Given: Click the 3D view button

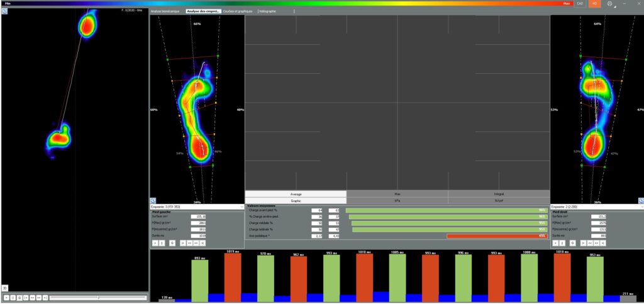Looking at the screenshot, I should (4, 288).
